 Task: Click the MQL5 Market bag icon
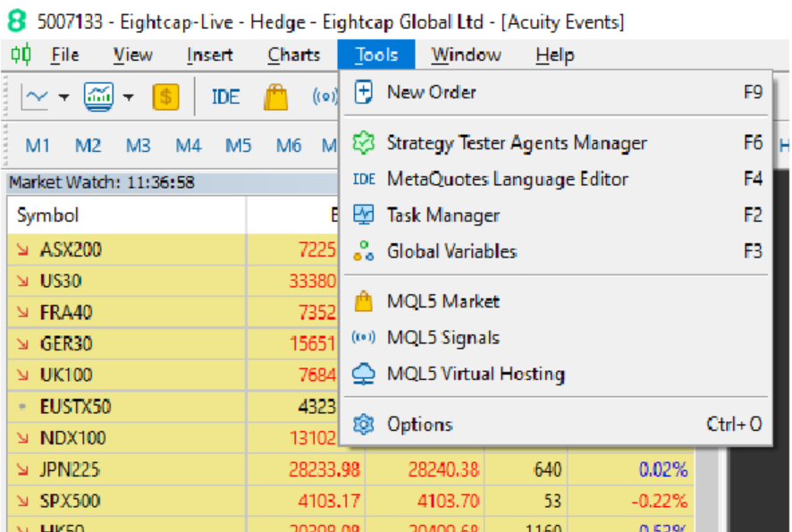pos(364,301)
